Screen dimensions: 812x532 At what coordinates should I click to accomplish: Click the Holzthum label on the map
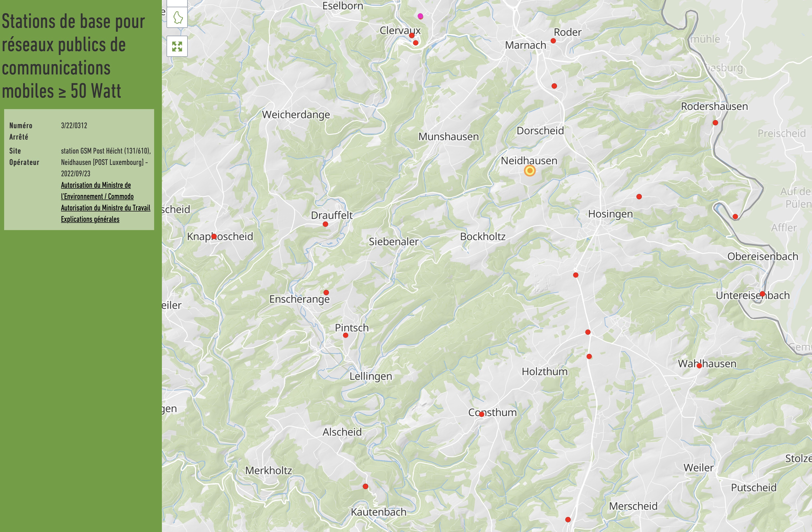tap(545, 371)
